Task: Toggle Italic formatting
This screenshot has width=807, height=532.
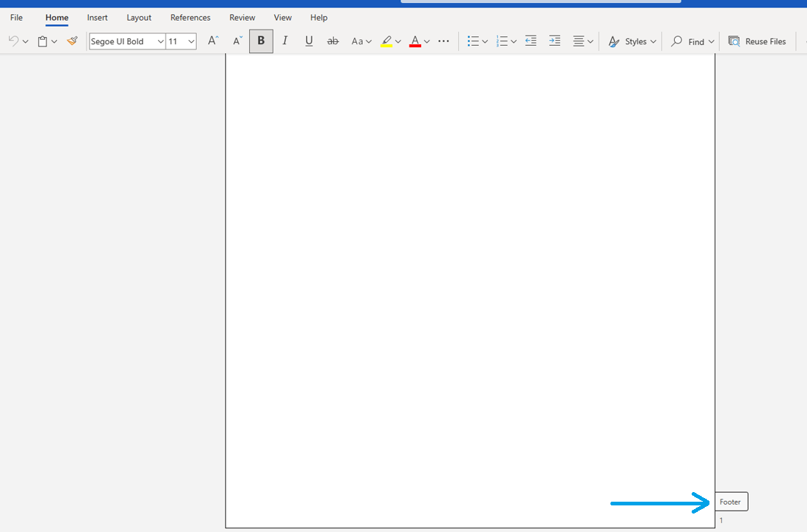Action: [285, 41]
